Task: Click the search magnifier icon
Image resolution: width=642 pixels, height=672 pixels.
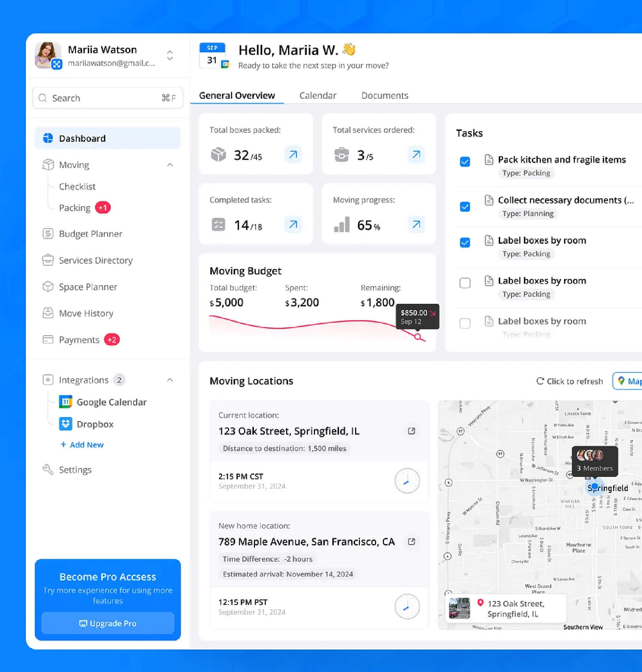Action: [x=43, y=98]
